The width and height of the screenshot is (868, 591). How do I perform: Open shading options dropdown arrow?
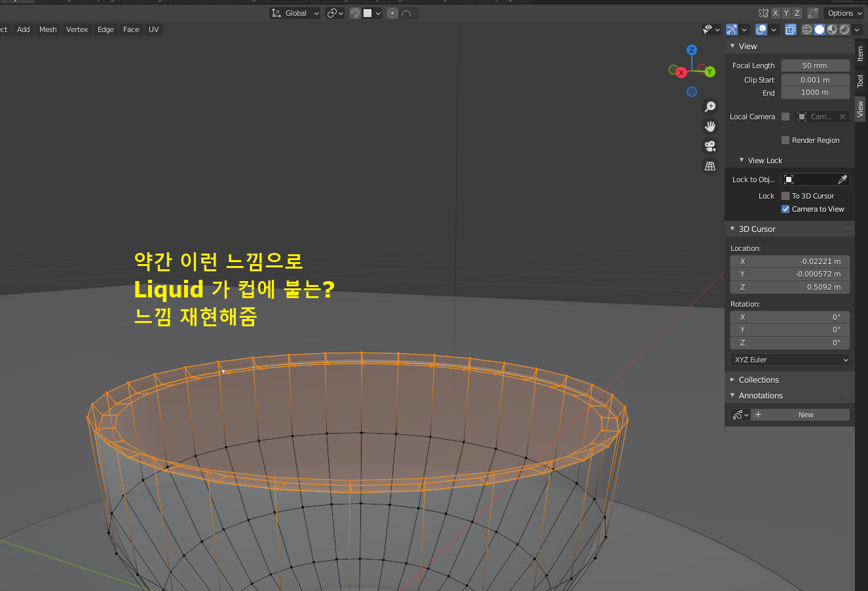click(x=857, y=29)
